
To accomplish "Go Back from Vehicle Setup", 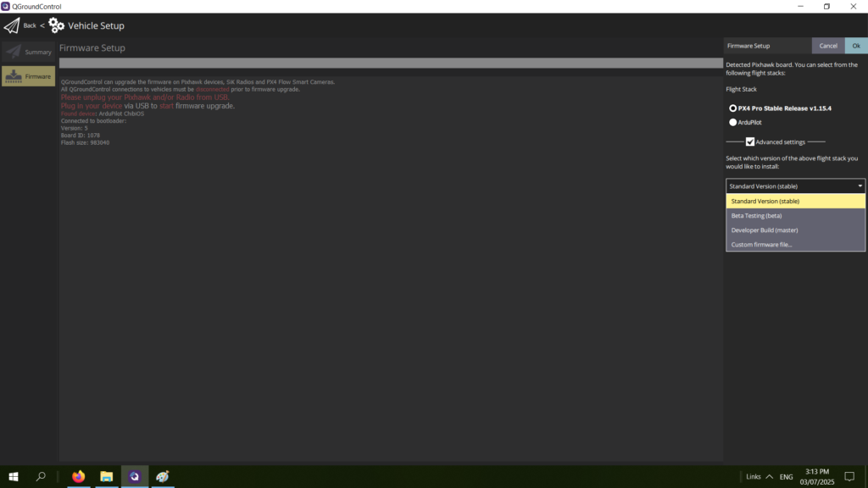I will click(30, 25).
